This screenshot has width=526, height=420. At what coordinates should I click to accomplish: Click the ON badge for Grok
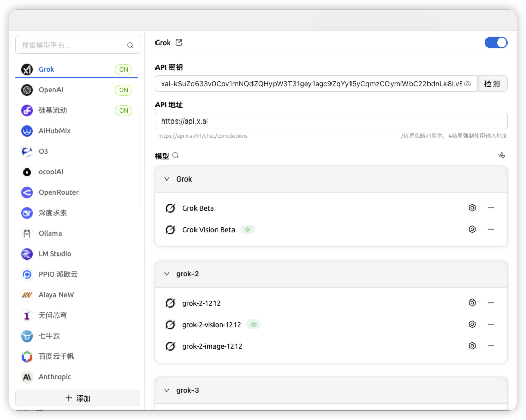pos(124,69)
